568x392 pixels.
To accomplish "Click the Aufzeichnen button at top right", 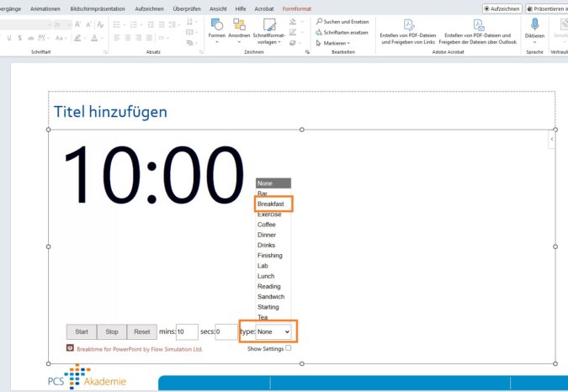I will 502,8.
